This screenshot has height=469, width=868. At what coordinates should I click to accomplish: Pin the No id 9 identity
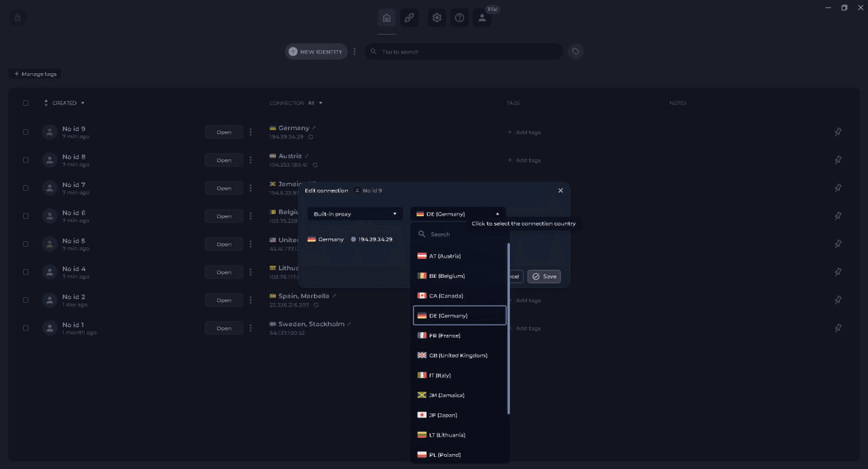point(838,132)
